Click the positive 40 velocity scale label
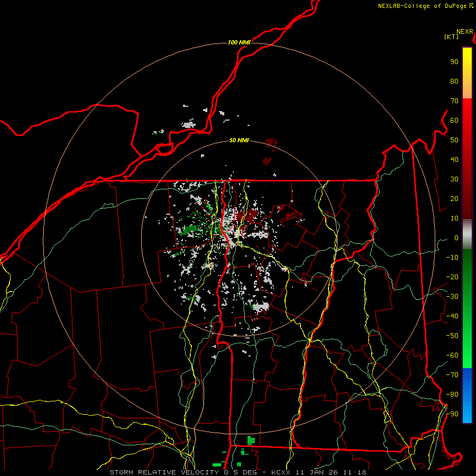This screenshot has height=476, width=476. 454,159
